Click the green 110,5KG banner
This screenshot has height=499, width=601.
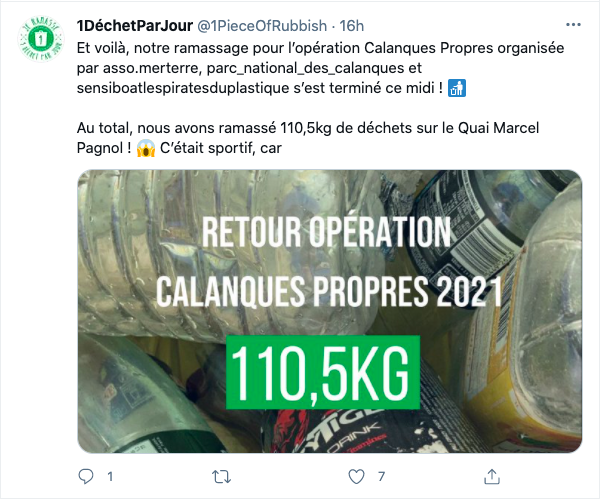pyautogui.click(x=323, y=373)
